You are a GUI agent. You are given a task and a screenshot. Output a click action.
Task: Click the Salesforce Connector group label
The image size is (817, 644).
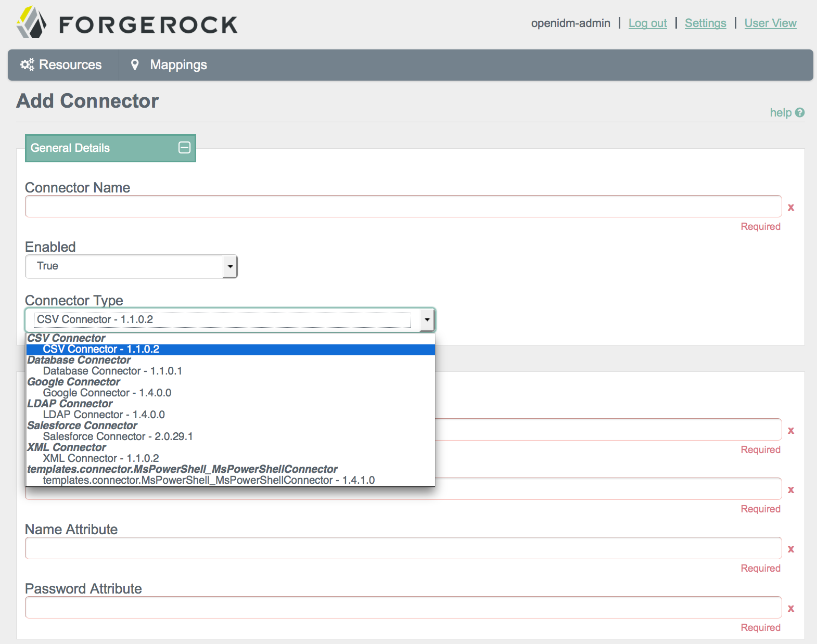[x=82, y=426]
